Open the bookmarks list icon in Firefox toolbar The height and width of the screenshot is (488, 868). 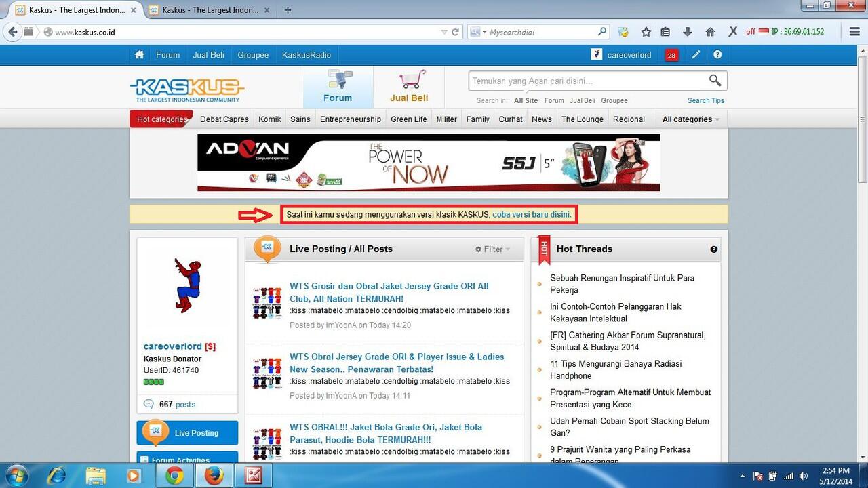click(x=665, y=32)
